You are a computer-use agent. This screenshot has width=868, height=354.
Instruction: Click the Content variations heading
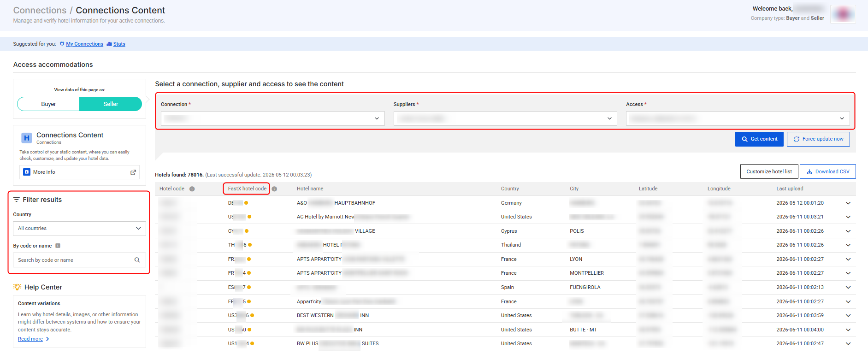pyautogui.click(x=39, y=303)
